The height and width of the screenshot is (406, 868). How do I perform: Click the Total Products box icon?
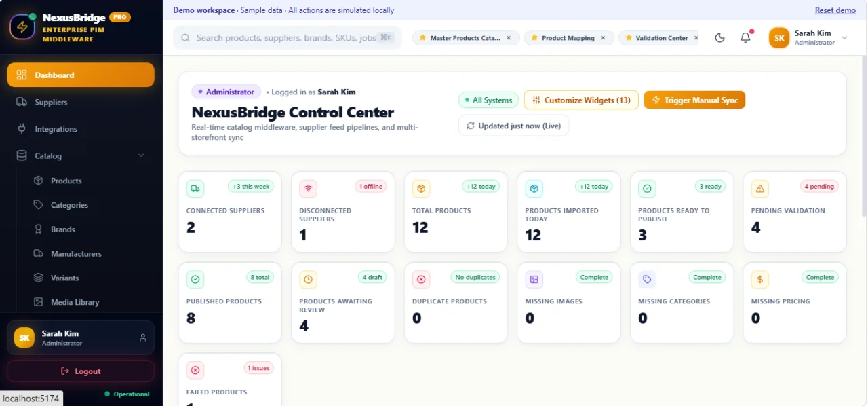421,189
